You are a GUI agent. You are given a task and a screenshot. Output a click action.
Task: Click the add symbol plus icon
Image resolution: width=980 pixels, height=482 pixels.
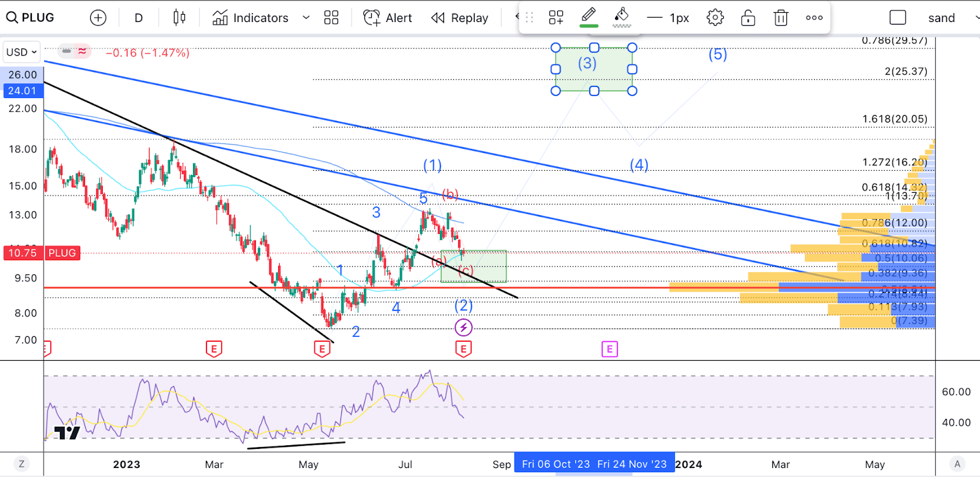point(98,18)
